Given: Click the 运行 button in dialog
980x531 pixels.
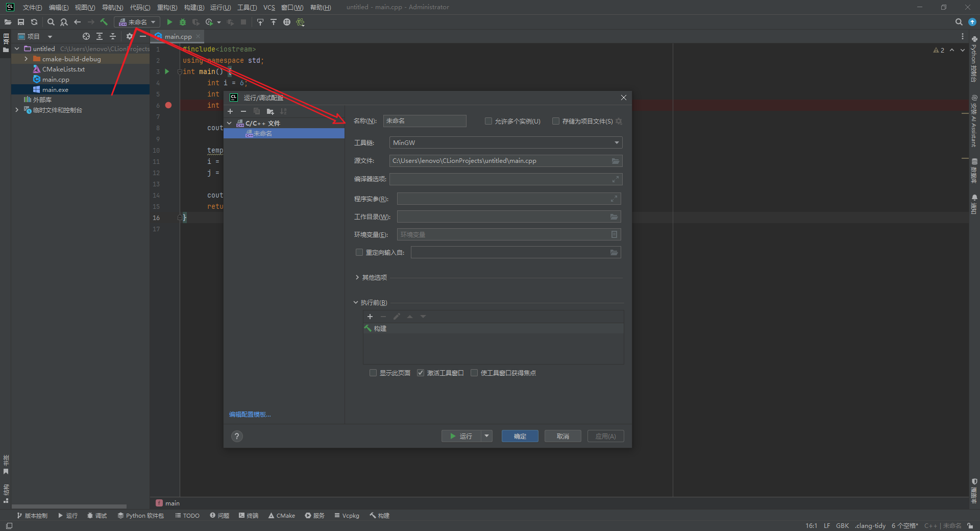Looking at the screenshot, I should click(461, 436).
